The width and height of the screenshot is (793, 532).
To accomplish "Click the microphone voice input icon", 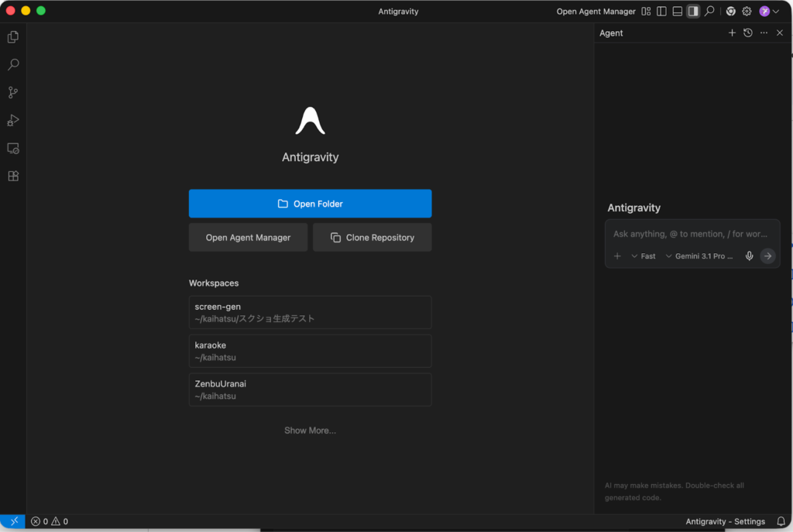I will (749, 256).
